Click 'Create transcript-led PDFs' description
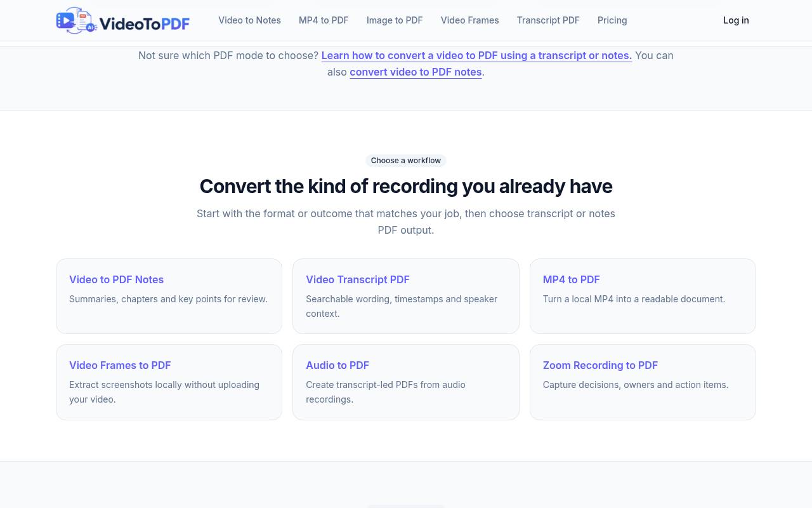The height and width of the screenshot is (508, 812). click(x=386, y=392)
